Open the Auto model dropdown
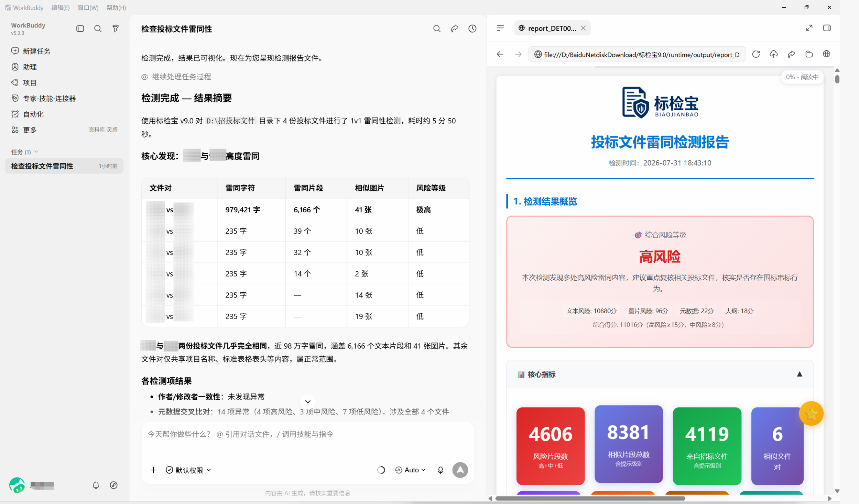 pos(411,470)
